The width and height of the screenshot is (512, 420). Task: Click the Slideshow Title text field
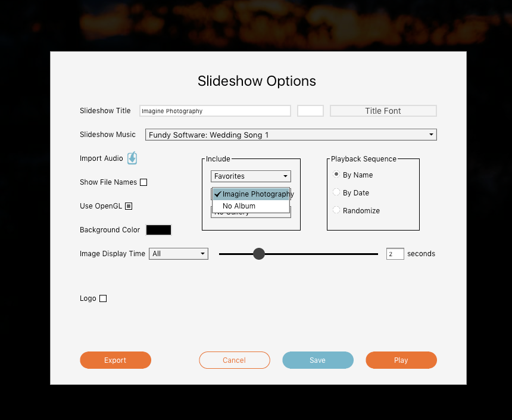click(215, 111)
